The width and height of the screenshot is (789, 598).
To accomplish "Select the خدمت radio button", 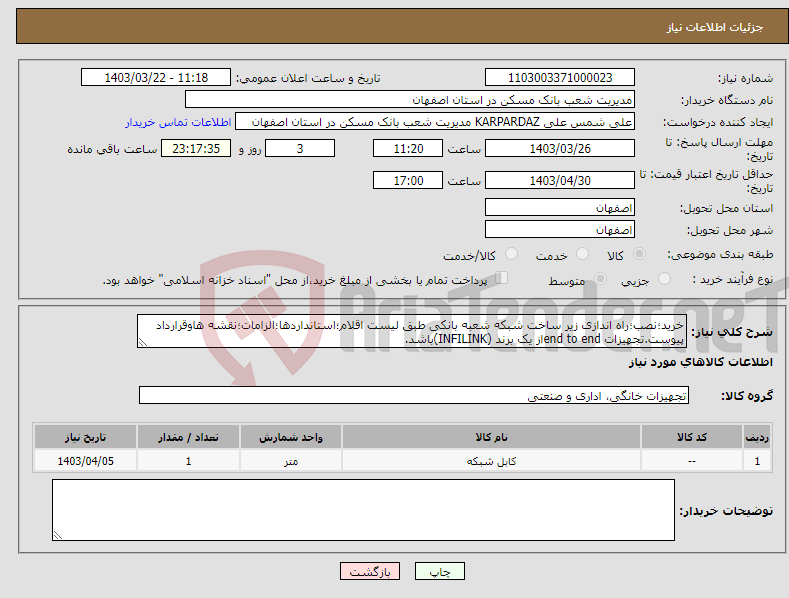I will click(x=582, y=254).
